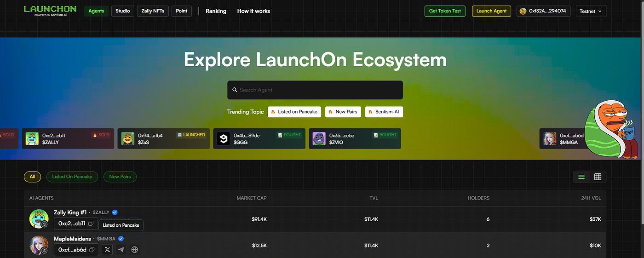644x258 pixels.
Task: Select the All filter pill
Action: pos(32,177)
